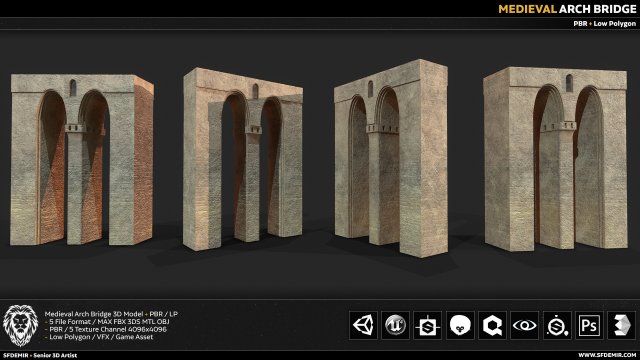The image size is (640, 360).
Task: Select the first arch render with red brick side
Action: click(x=82, y=160)
